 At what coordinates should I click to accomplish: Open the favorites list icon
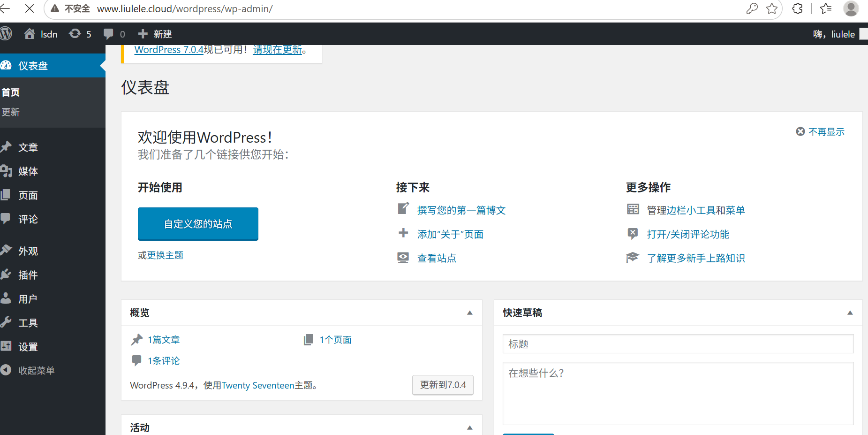pyautogui.click(x=826, y=8)
